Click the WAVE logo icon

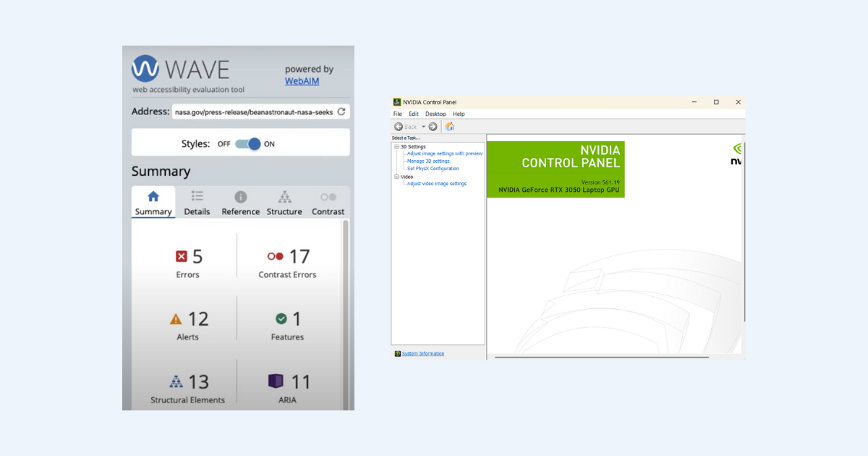145,69
